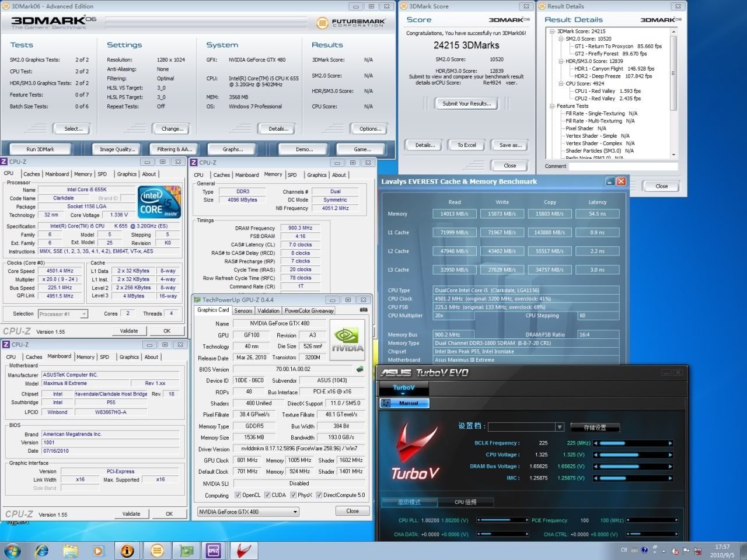The height and width of the screenshot is (560, 747).
Task: Click the muted volume icon in system tray
Action: click(675, 551)
